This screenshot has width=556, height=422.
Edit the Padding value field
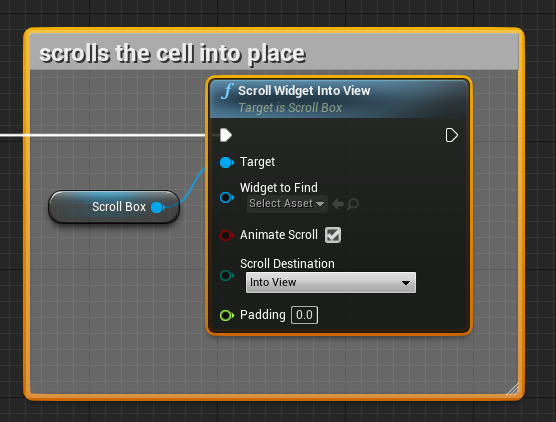point(304,315)
